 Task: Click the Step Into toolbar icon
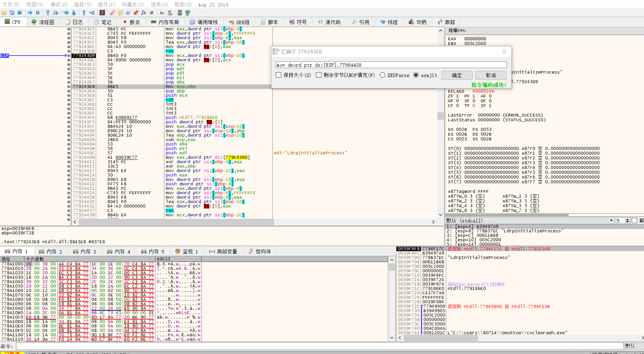coord(48,13)
